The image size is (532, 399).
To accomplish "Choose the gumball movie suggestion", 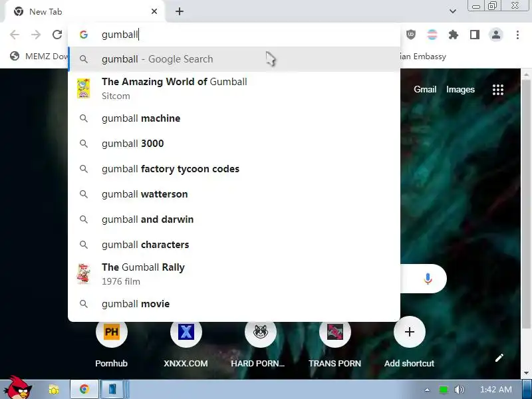I will (234, 304).
